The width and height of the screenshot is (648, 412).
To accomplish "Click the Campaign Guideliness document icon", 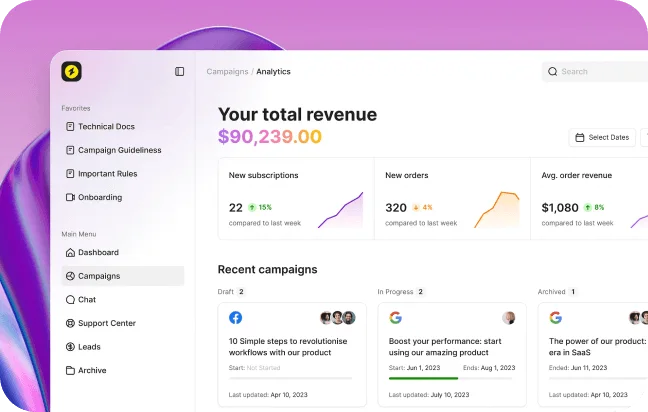I will click(70, 150).
